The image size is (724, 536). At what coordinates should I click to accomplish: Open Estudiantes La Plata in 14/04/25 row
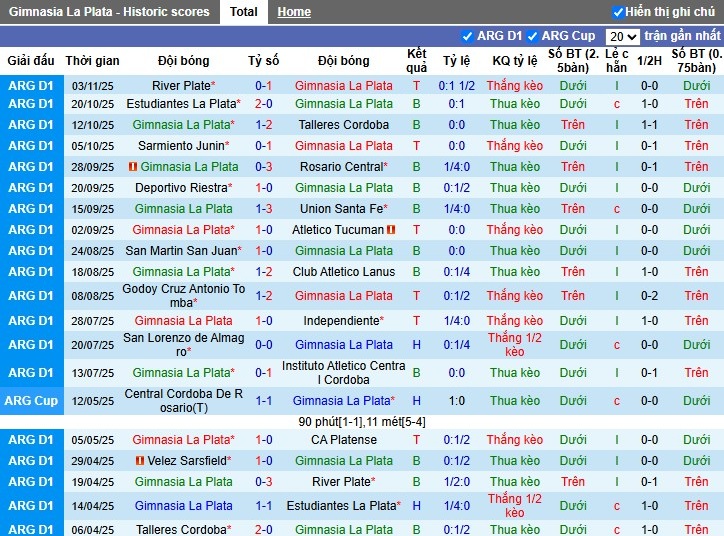[x=342, y=506]
